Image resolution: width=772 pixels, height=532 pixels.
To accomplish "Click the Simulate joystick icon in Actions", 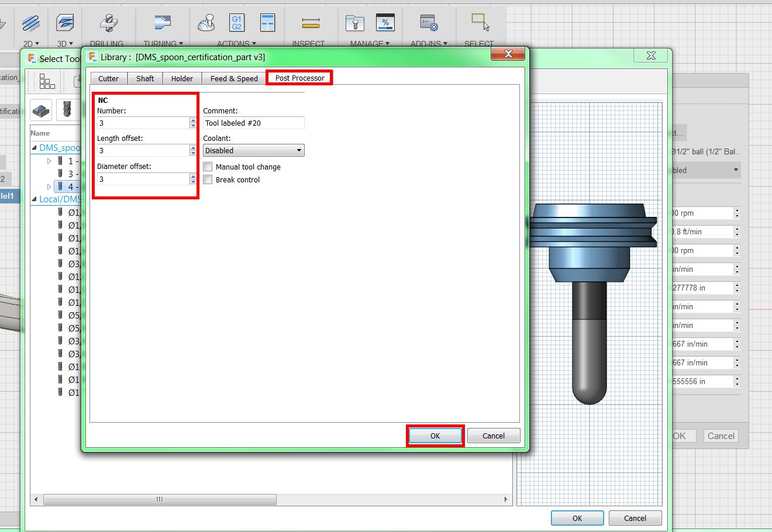I will (206, 23).
